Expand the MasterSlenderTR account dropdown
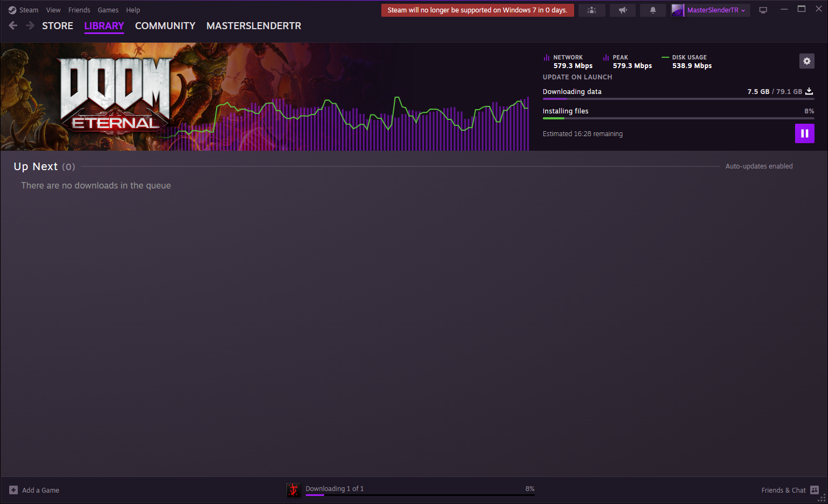Image resolution: width=828 pixels, height=504 pixels. click(716, 10)
